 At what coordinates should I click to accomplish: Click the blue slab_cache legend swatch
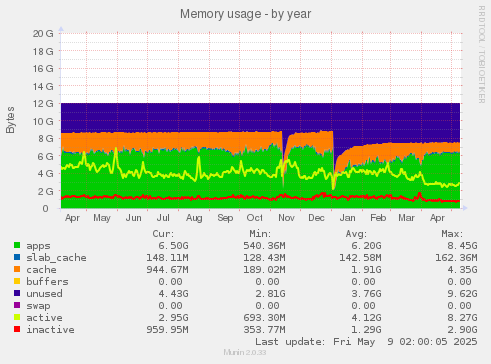17,257
